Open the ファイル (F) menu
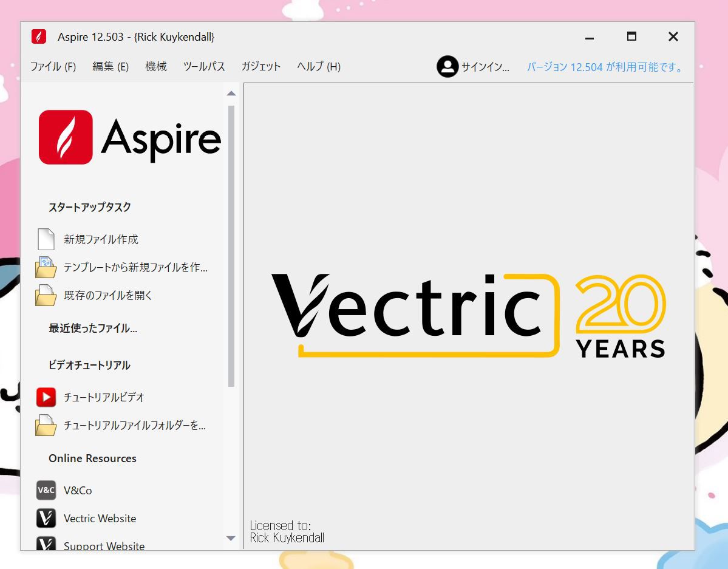Viewport: 728px width, 569px height. 53,66
